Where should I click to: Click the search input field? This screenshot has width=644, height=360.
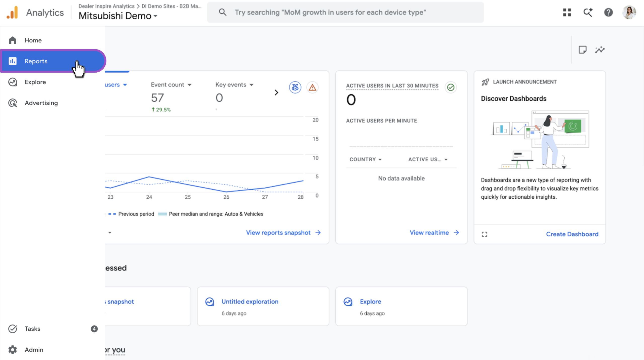point(345,12)
